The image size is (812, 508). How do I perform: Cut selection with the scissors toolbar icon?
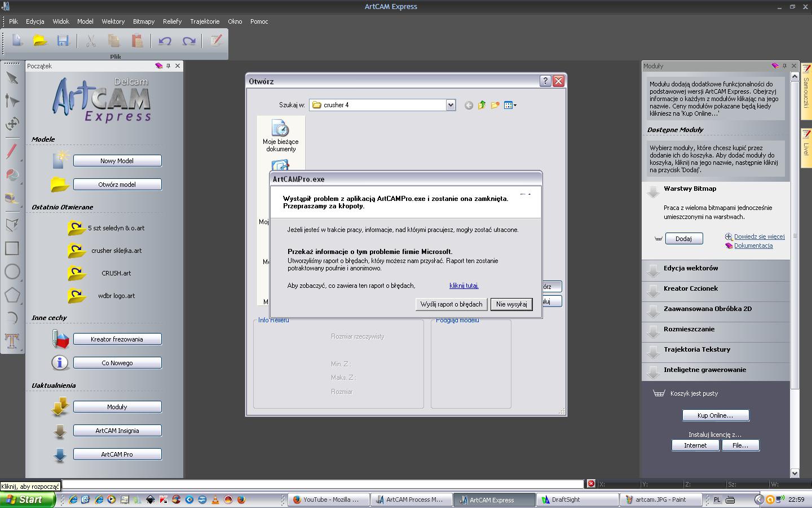[x=91, y=40]
